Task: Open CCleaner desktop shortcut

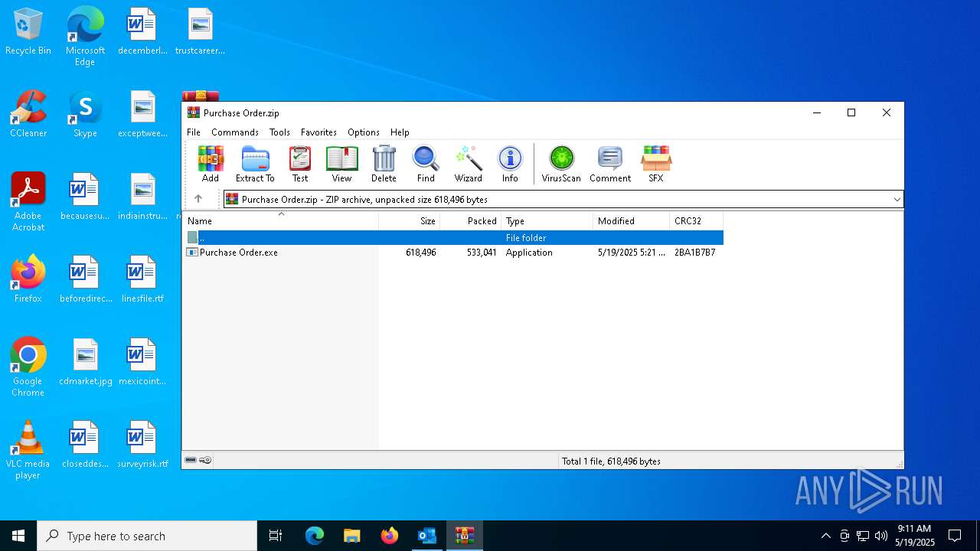Action: 28,114
